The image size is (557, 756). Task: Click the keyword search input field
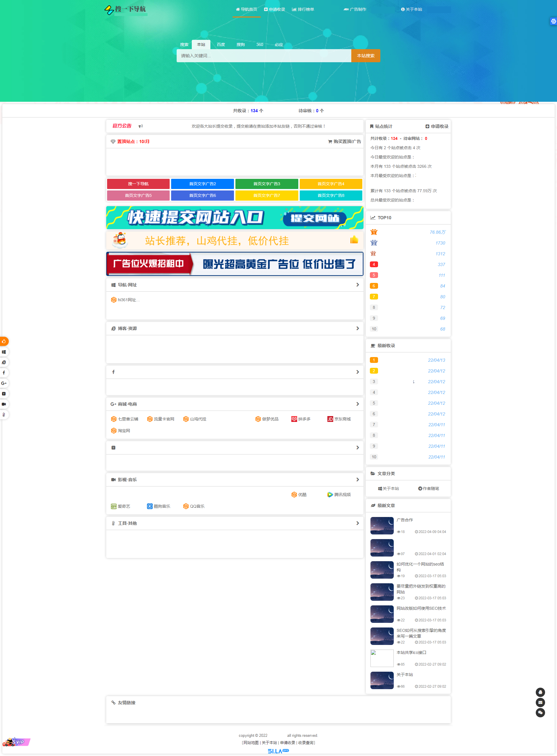click(264, 56)
